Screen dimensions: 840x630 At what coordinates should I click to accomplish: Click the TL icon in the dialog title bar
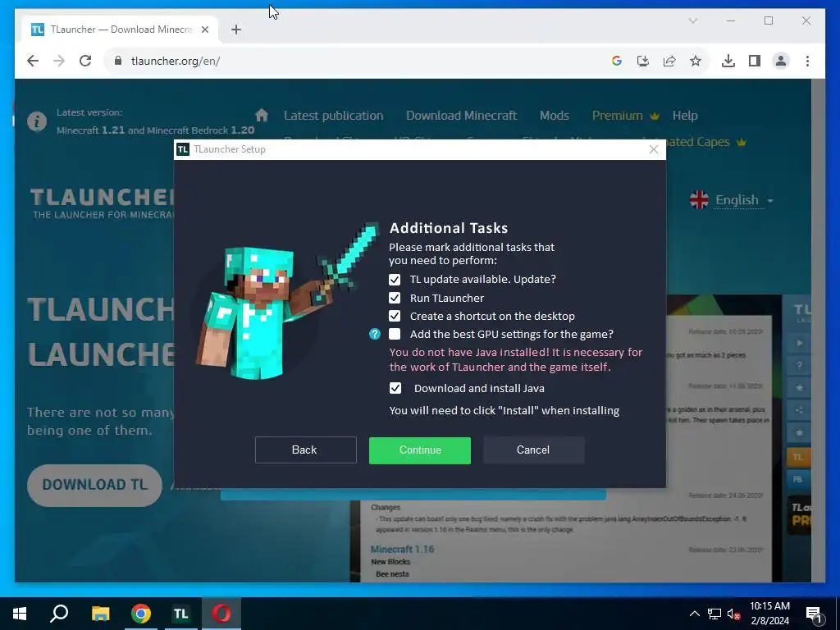click(183, 149)
